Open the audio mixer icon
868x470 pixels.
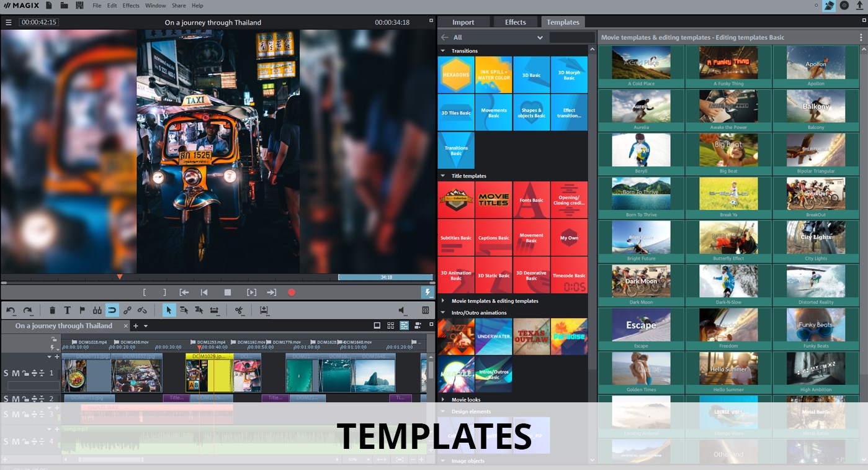tap(426, 310)
